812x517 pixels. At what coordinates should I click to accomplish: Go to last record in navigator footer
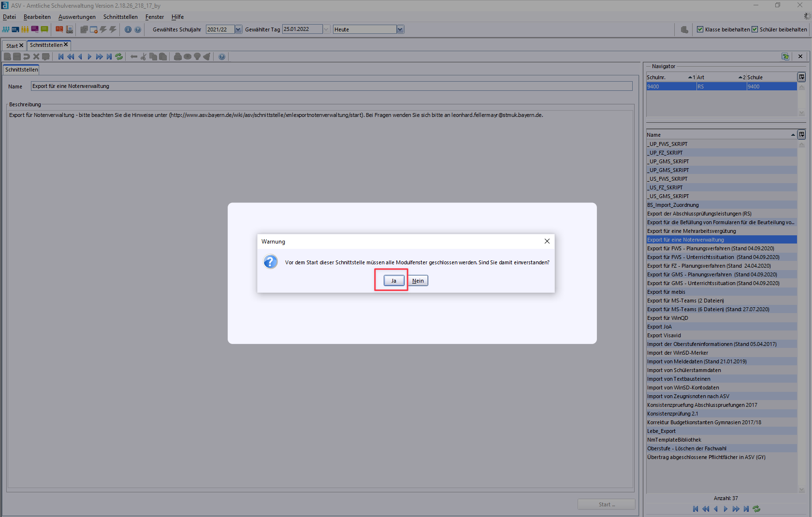coord(746,509)
